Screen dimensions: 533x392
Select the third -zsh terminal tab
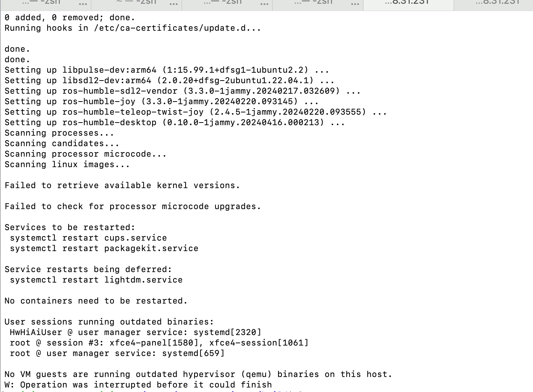pyautogui.click(x=223, y=3)
